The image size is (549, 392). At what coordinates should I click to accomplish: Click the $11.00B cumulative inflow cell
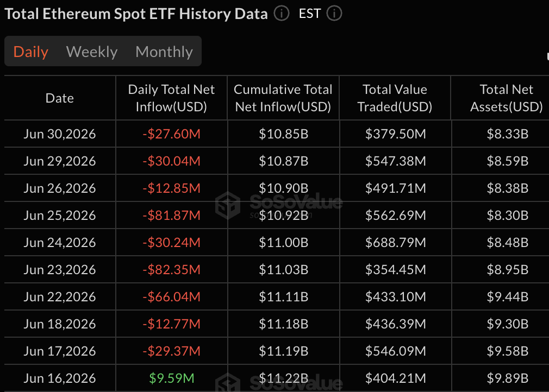click(284, 243)
